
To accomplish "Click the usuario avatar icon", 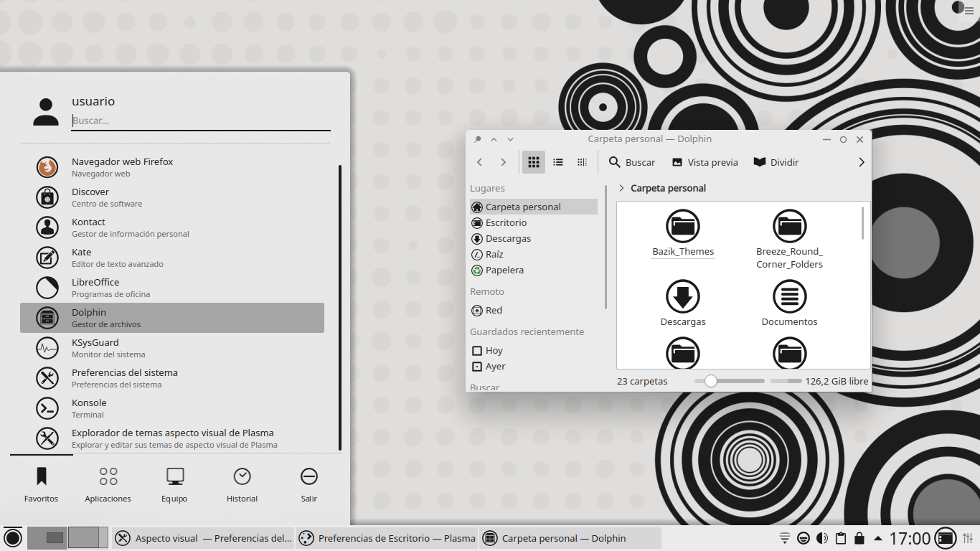I will point(46,112).
